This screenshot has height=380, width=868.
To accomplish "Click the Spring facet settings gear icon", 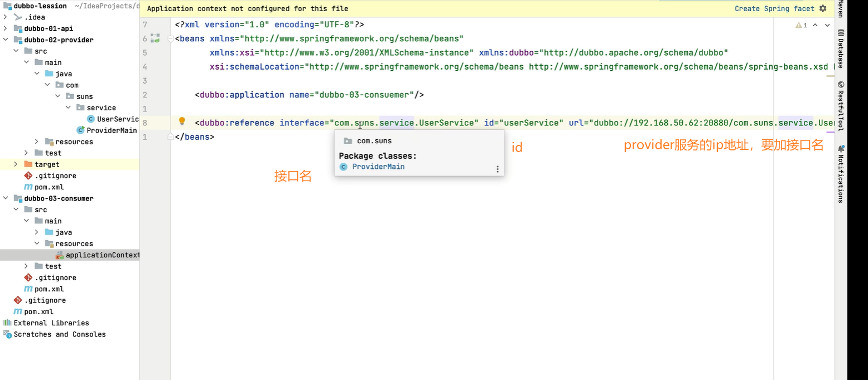I will click(823, 8).
